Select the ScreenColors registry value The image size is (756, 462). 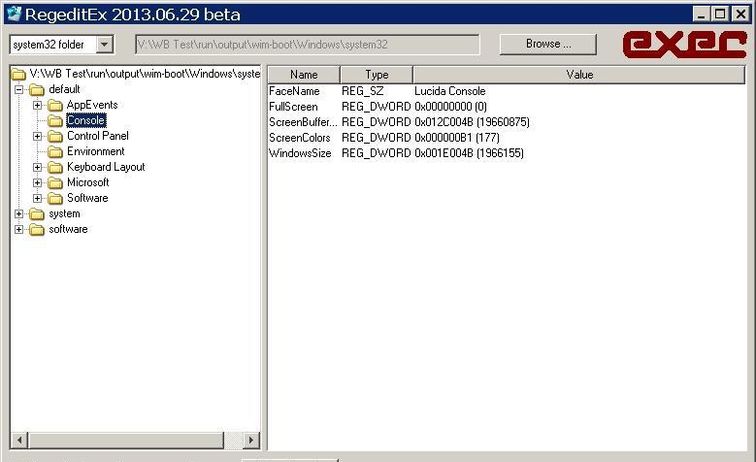pos(300,137)
